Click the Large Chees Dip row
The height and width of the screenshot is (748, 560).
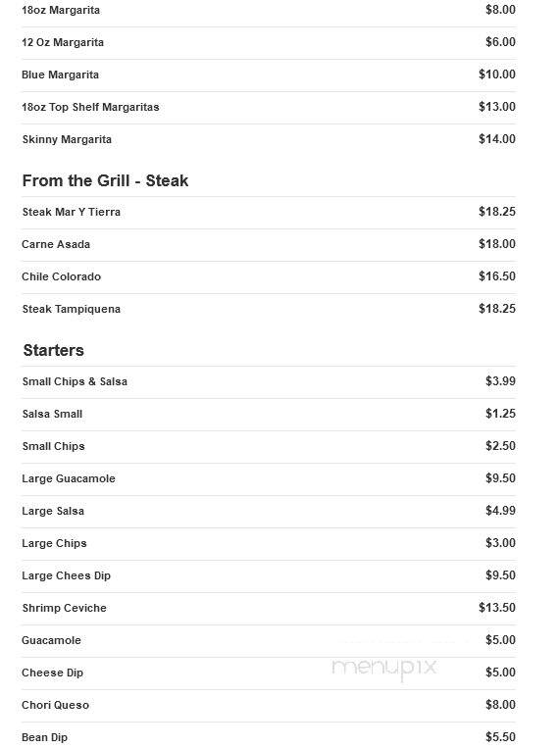[269, 575]
